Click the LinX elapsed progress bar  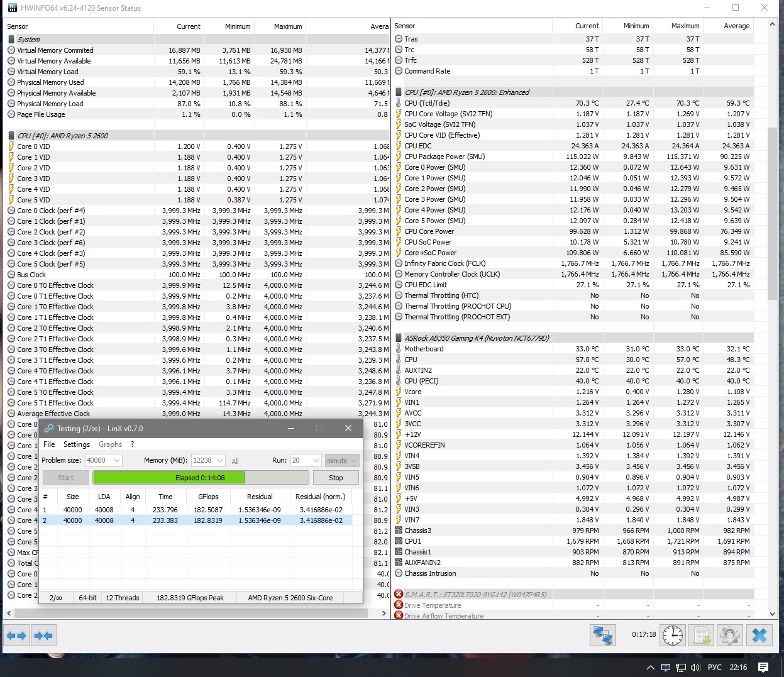[201, 478]
